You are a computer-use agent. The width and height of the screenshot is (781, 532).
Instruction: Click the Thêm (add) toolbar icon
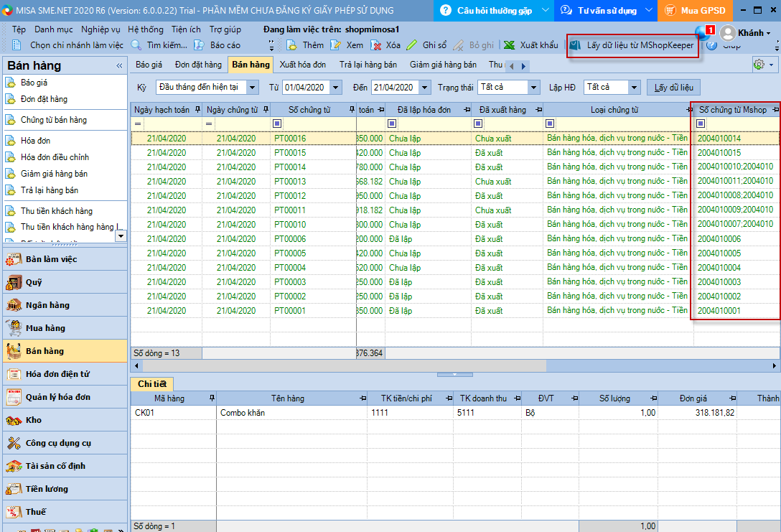click(292, 45)
